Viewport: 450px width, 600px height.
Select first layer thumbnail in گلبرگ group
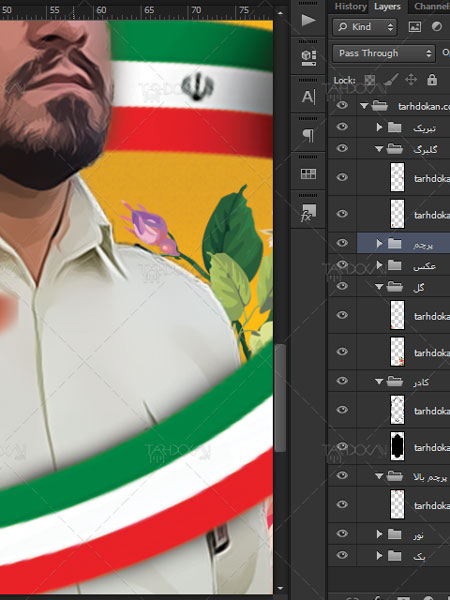(x=397, y=177)
